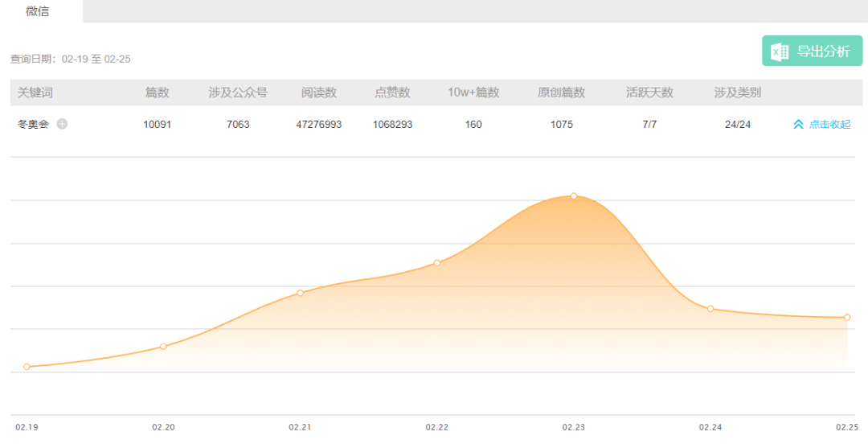Select the 02.21 data point on chart
Viewport: 868px width, 444px height.
pyautogui.click(x=300, y=293)
